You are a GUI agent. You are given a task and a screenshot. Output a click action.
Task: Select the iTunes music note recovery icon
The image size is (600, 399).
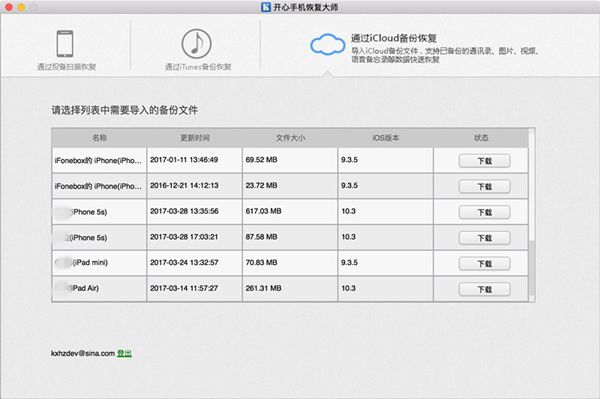pyautogui.click(x=196, y=43)
